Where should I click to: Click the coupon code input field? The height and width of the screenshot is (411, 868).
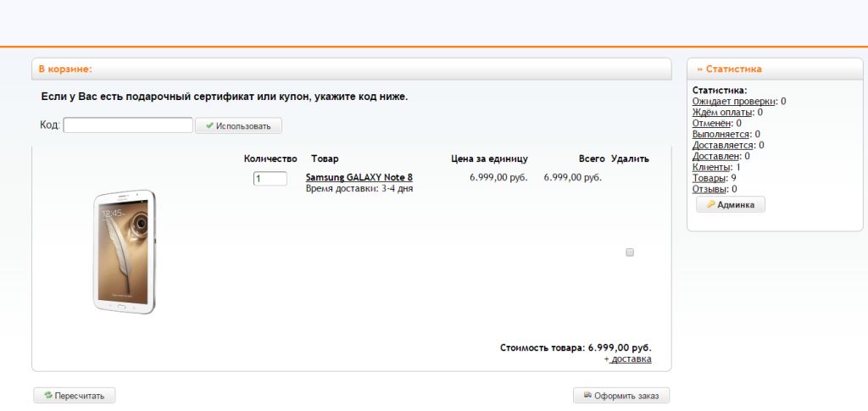point(128,125)
